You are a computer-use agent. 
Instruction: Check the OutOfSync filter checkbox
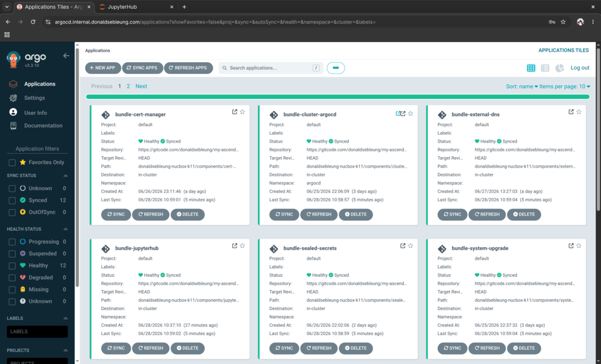click(x=12, y=212)
